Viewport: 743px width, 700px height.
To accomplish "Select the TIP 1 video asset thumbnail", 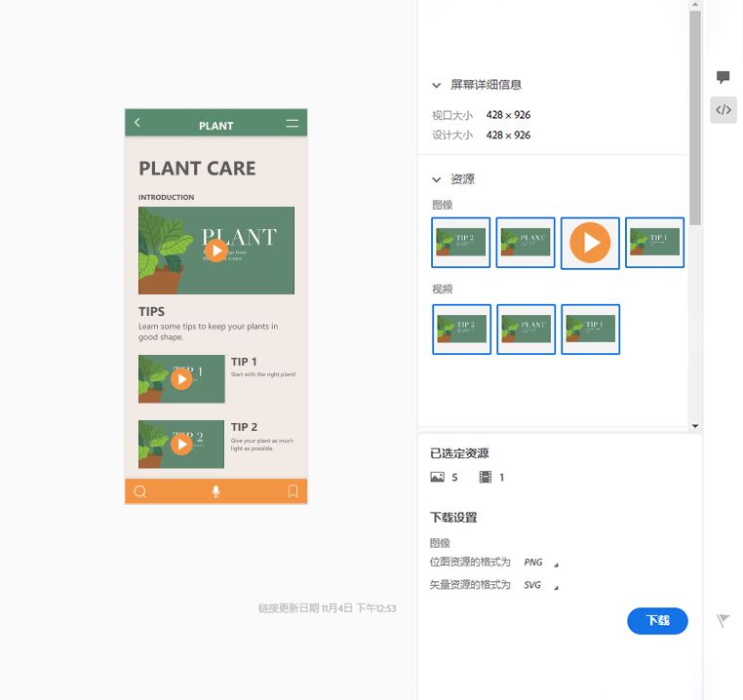I will 591,330.
